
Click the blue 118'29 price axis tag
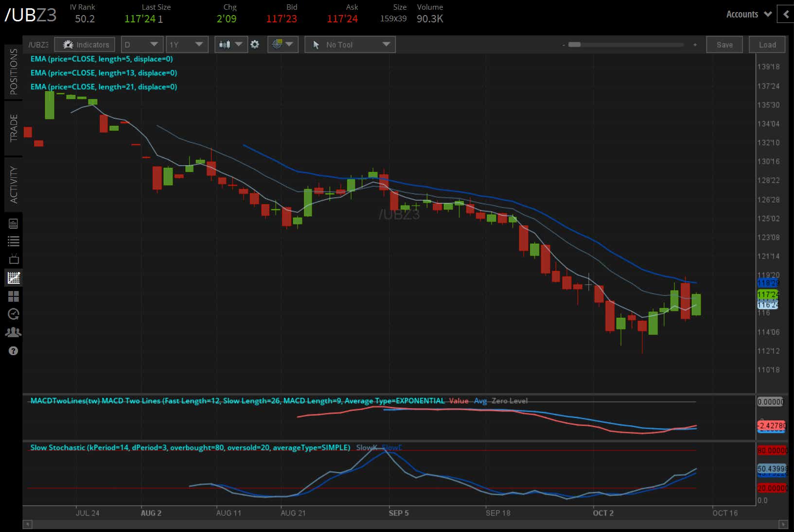coord(768,283)
